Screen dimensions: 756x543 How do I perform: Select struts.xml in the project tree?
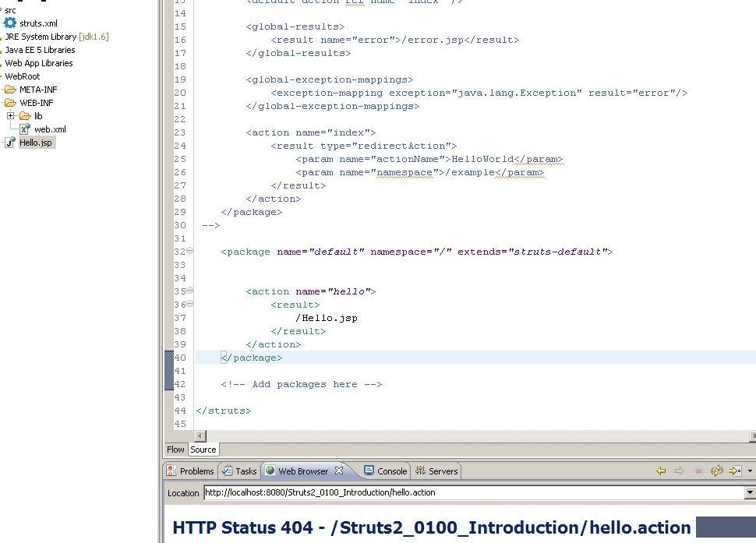(x=38, y=23)
